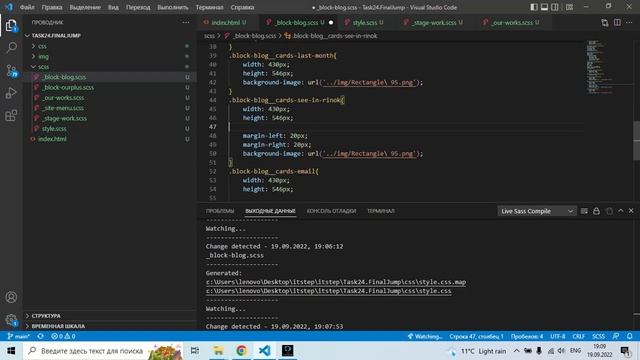Screen dimensions: 640x360
Task: Click line and column indicator Строка 47
Action: tap(476, 336)
